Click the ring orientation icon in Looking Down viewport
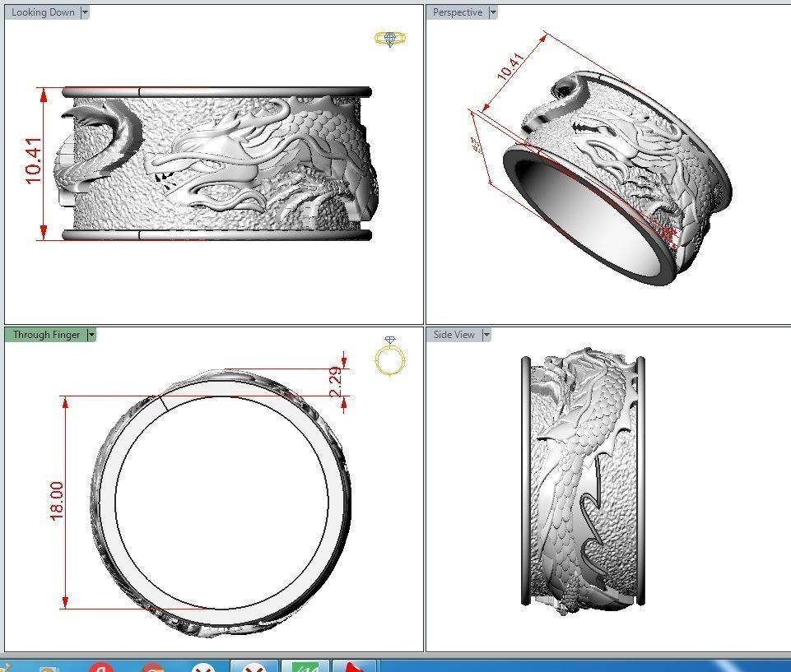 (x=390, y=39)
